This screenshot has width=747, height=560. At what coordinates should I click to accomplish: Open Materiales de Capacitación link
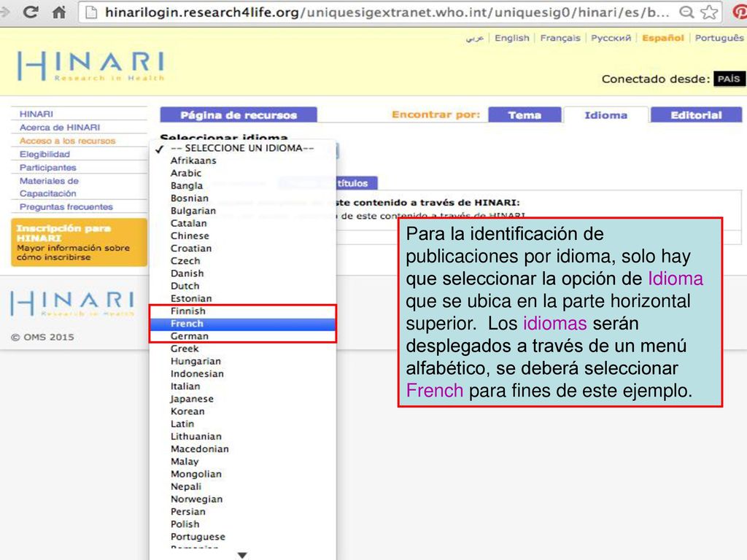(49, 187)
